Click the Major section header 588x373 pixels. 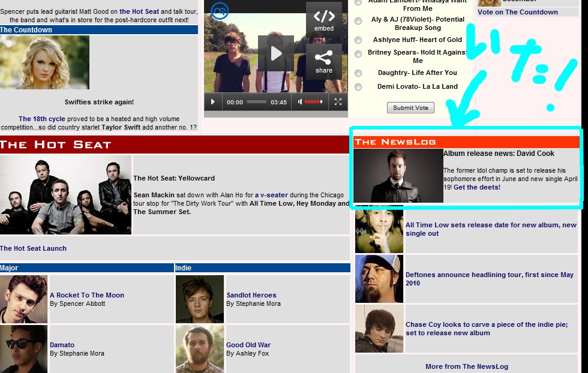tap(86, 267)
